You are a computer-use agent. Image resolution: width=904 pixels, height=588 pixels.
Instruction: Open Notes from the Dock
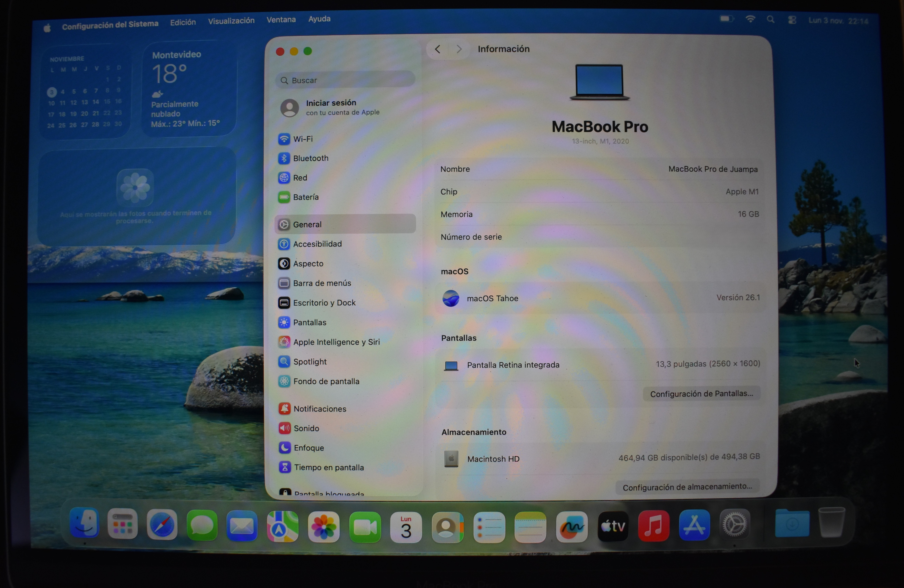(x=530, y=527)
